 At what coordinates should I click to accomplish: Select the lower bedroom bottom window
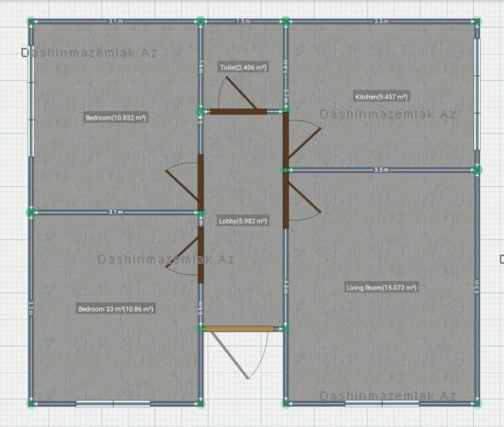point(113,404)
